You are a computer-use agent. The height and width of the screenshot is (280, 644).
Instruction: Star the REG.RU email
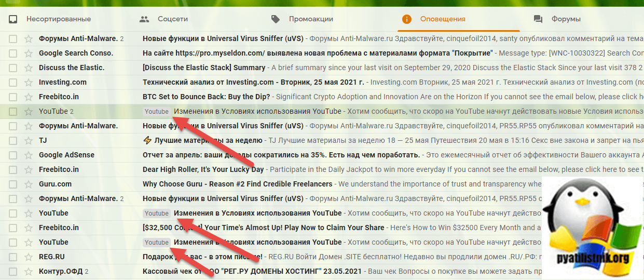(29, 257)
